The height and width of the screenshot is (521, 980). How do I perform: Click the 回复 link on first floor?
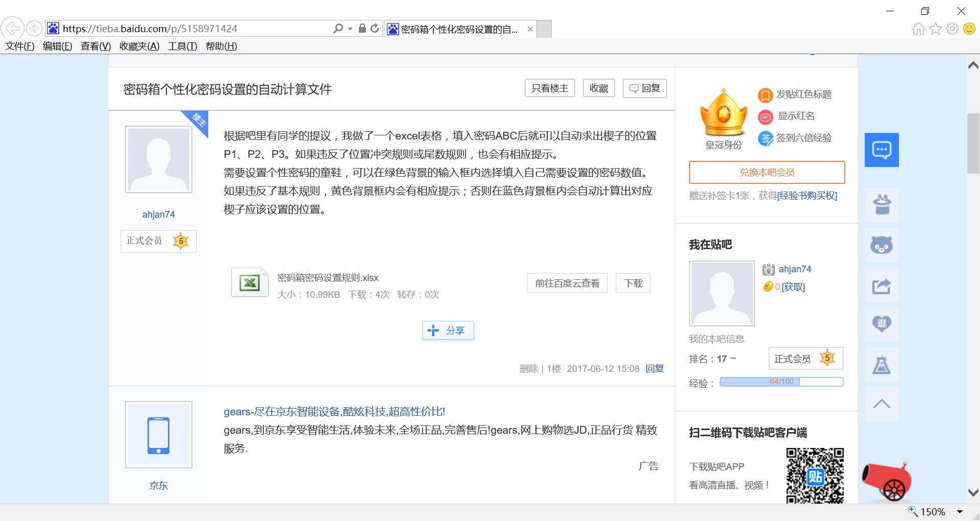pyautogui.click(x=655, y=369)
